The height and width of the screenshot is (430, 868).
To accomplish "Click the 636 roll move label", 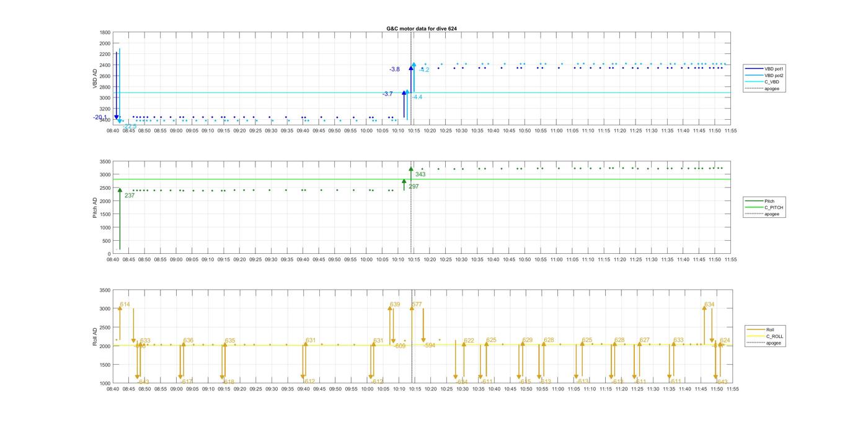I will [188, 341].
